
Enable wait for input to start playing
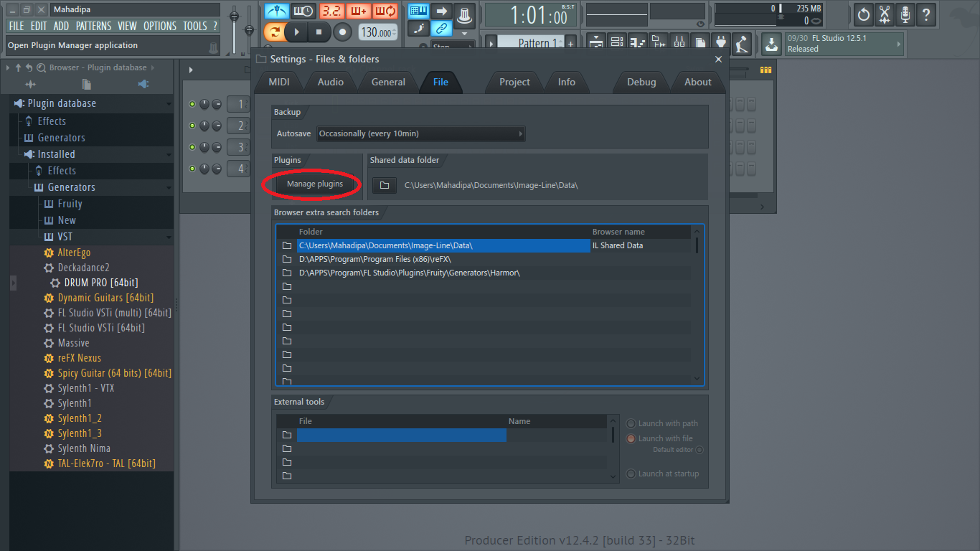(303, 11)
